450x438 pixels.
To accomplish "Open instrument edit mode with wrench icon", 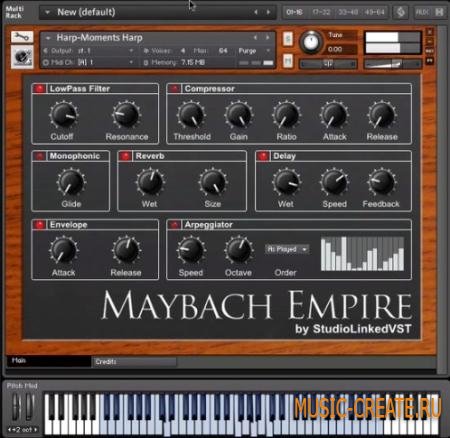I will [x=22, y=37].
